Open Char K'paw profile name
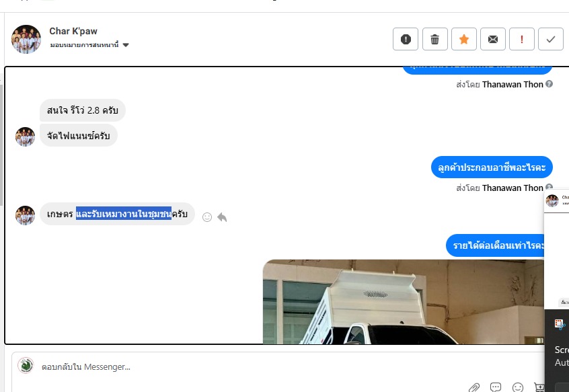The image size is (569, 392). click(x=73, y=31)
